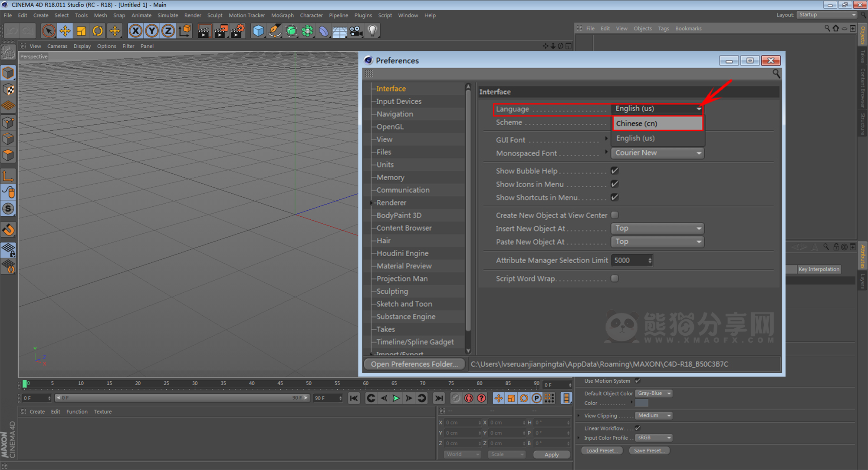Enable Create New Object at View Center
Viewport: 868px width, 470px height.
(615, 215)
